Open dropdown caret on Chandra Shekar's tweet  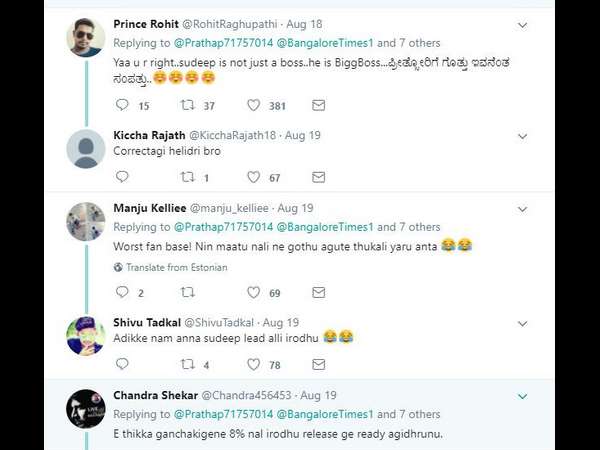click(x=522, y=396)
